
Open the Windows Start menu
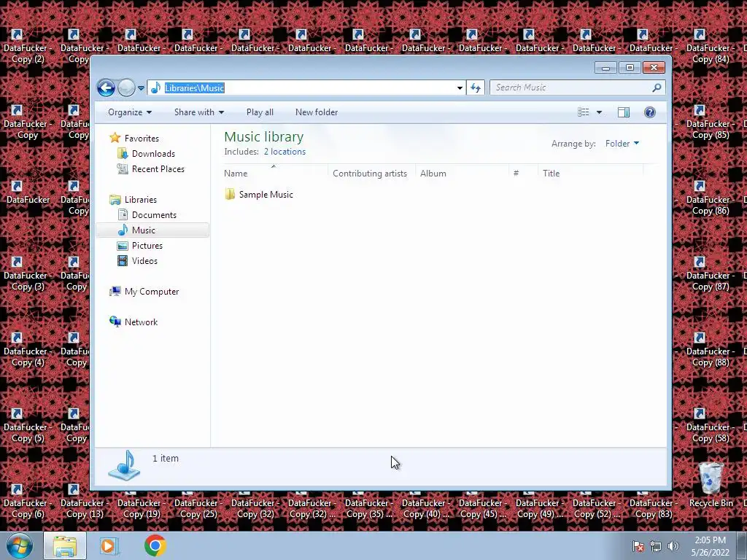(20, 545)
